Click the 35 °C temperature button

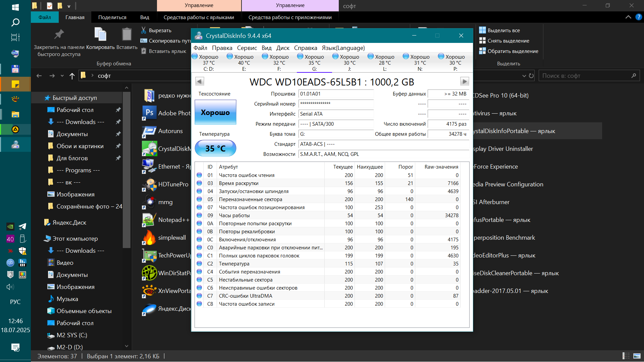pyautogui.click(x=215, y=148)
